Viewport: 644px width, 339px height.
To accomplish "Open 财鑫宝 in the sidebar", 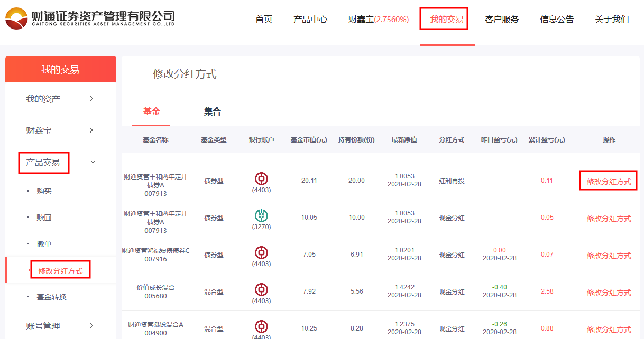I will (x=39, y=130).
